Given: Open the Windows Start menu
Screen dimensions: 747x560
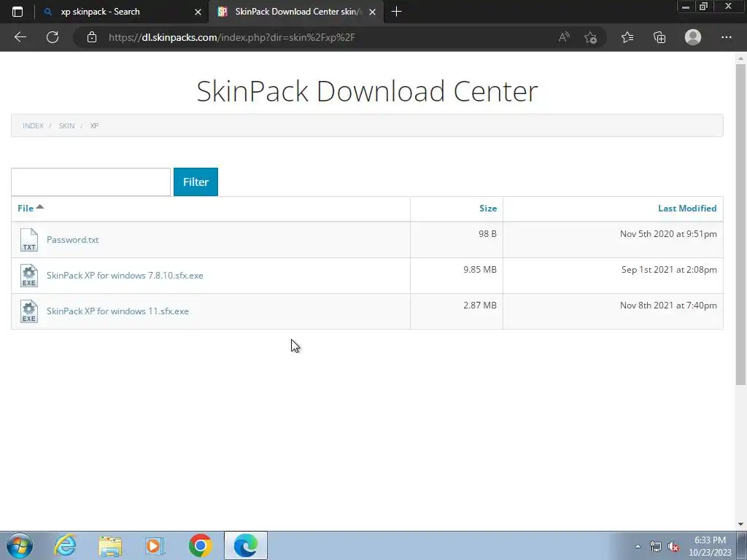Looking at the screenshot, I should point(20,545).
